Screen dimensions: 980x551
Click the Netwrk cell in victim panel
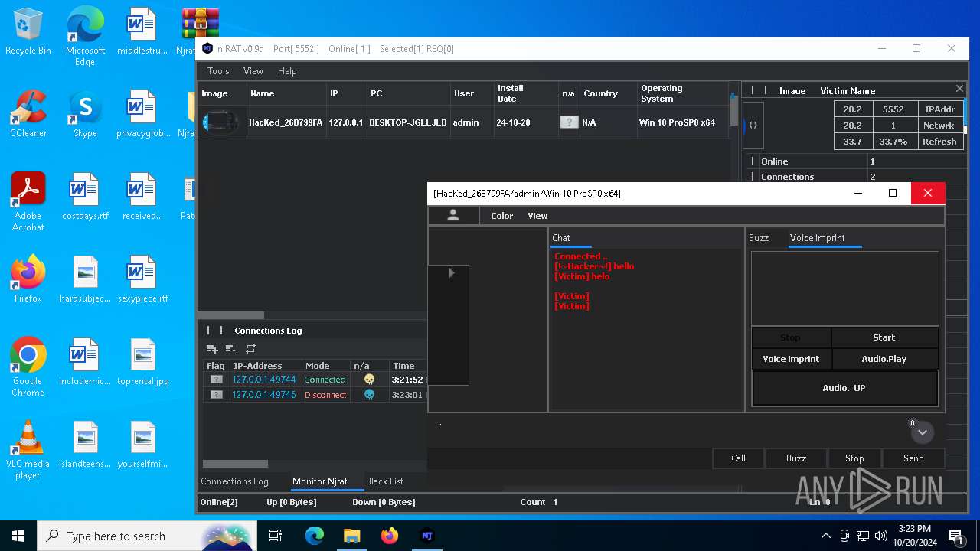[x=939, y=126]
